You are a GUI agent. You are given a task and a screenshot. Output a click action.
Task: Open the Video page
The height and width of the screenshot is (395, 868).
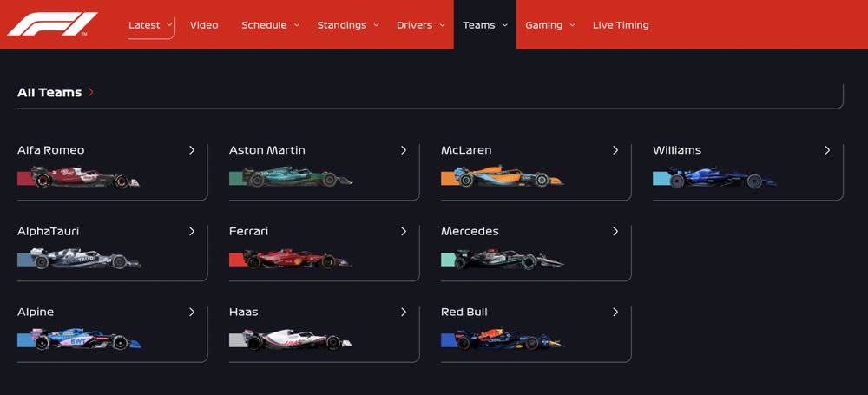[x=204, y=25]
